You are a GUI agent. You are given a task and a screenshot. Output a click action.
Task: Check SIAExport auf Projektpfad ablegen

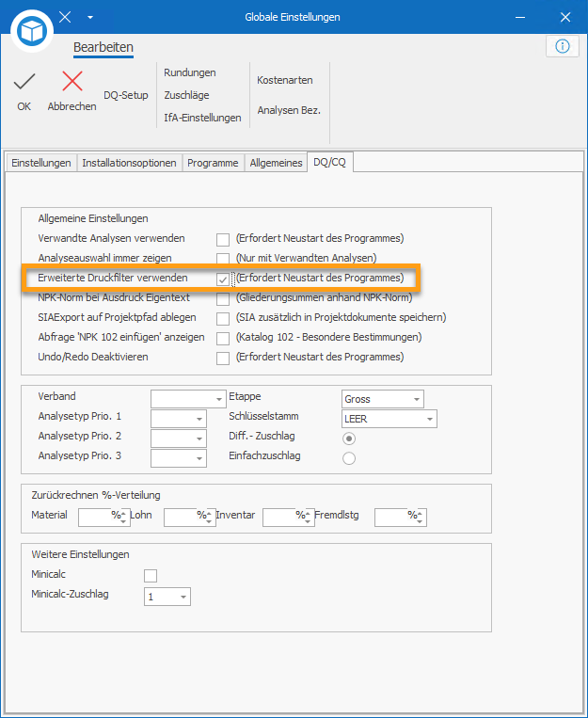(223, 318)
